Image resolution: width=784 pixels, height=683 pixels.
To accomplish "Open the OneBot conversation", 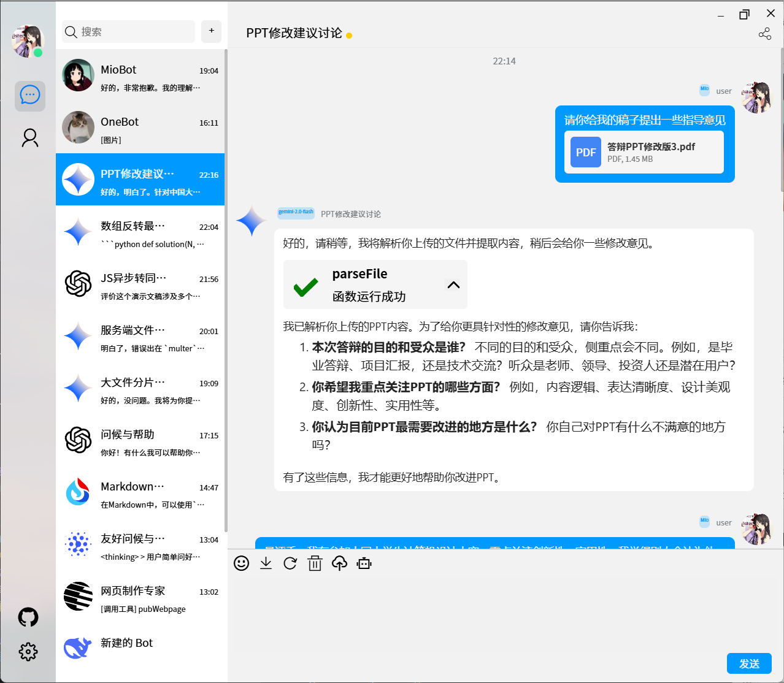I will (x=140, y=128).
